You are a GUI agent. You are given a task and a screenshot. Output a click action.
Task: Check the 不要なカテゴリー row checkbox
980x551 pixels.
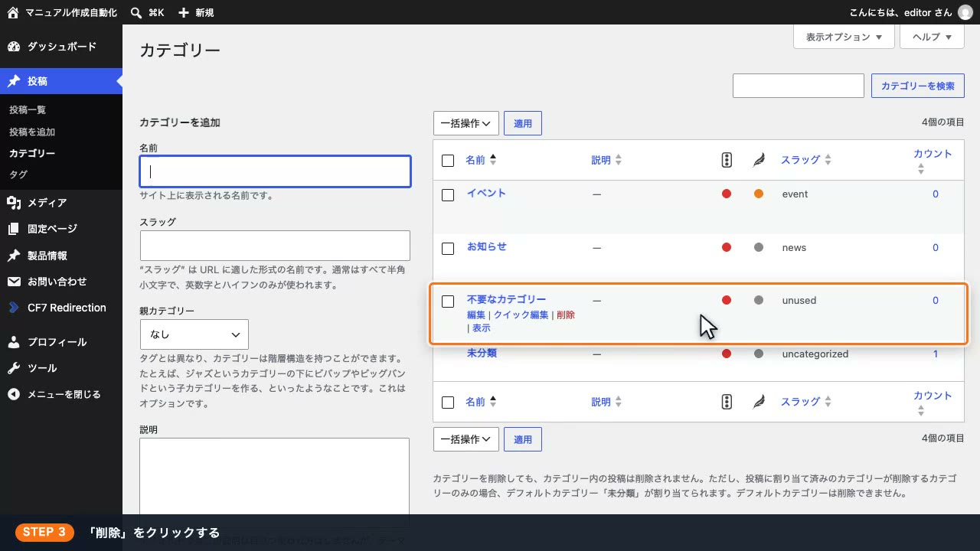448,302
